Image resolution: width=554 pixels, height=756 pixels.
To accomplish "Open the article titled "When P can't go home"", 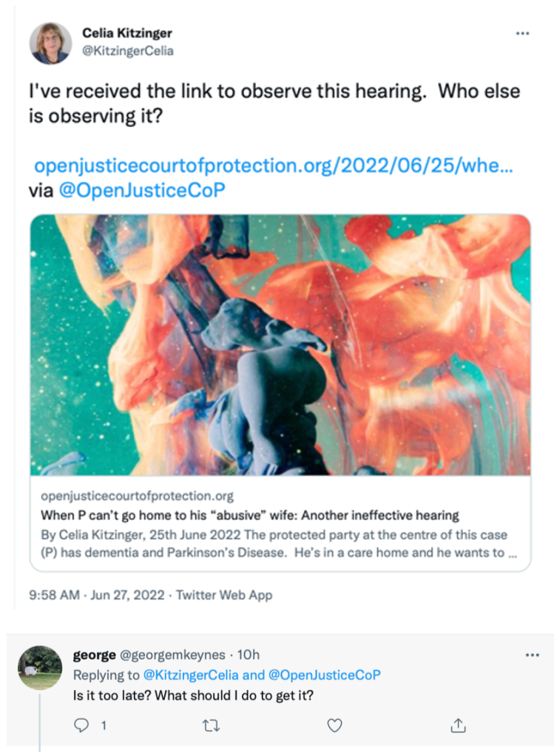I will click(x=250, y=515).
